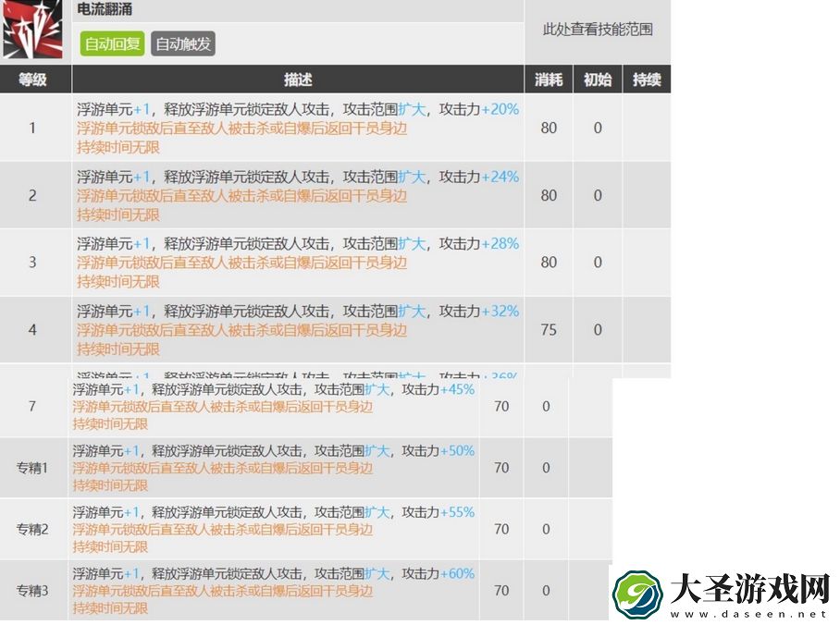This screenshot has width=840, height=625.
Task: Click initial value 0 in 专精2 row
Action: pos(546,530)
